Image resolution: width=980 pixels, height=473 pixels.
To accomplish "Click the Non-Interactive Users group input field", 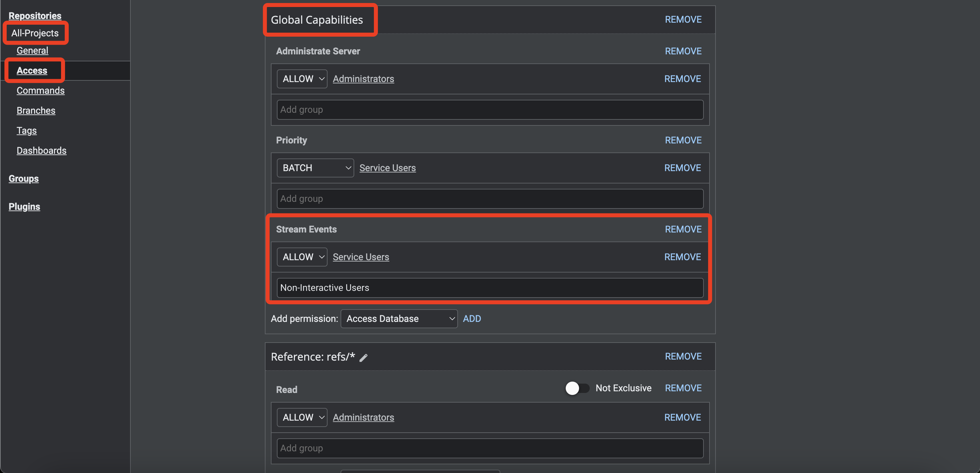I will click(490, 288).
